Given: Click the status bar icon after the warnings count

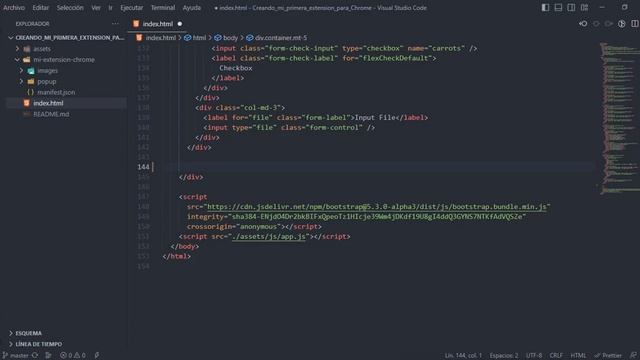Looking at the screenshot, I should (x=97, y=356).
